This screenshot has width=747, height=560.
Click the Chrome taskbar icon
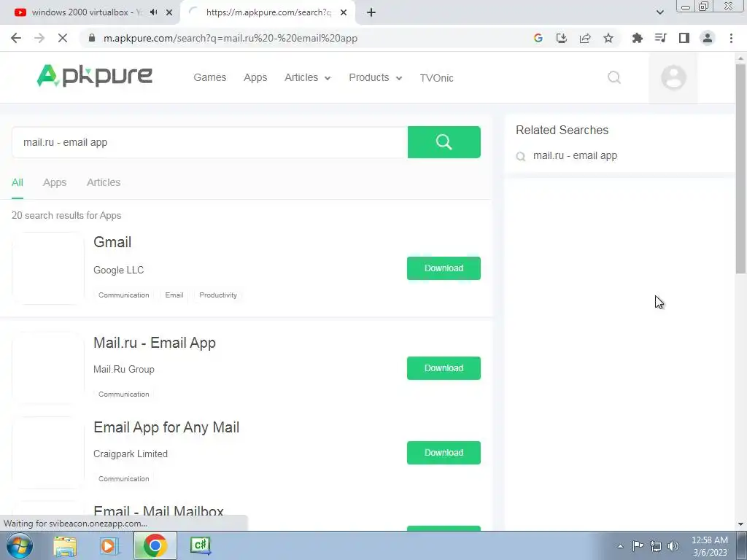click(x=155, y=545)
